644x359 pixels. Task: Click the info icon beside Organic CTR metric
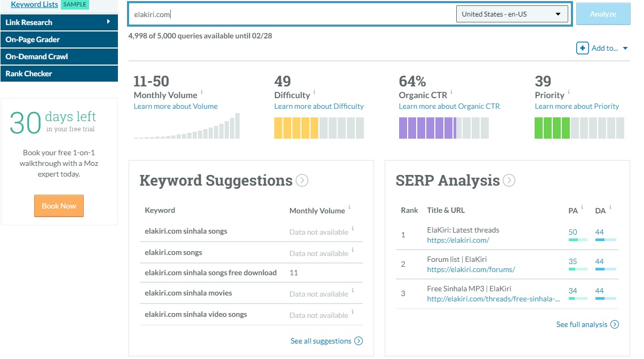tap(451, 92)
